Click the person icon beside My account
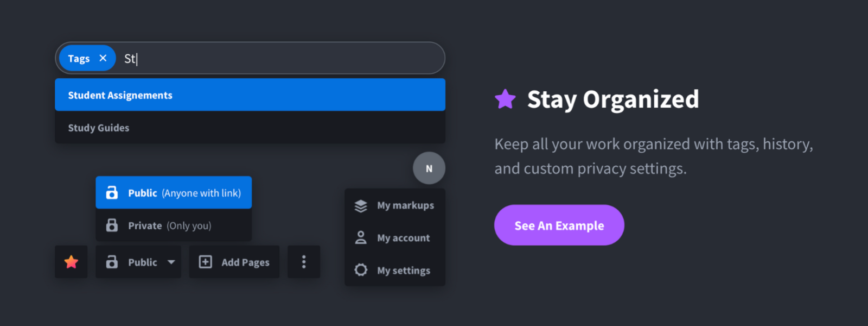Screen dimensions: 868x326 pos(361,237)
